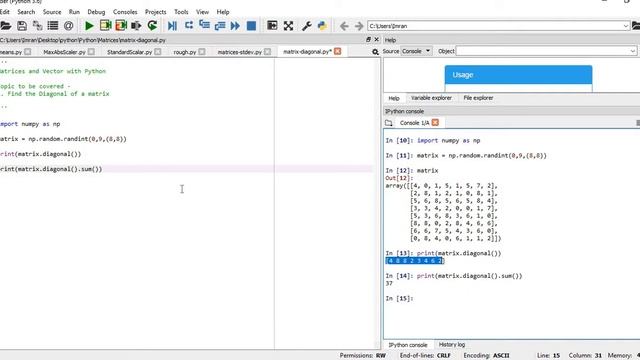Stop debugging with square icon
The image size is (640, 360).
[251, 26]
